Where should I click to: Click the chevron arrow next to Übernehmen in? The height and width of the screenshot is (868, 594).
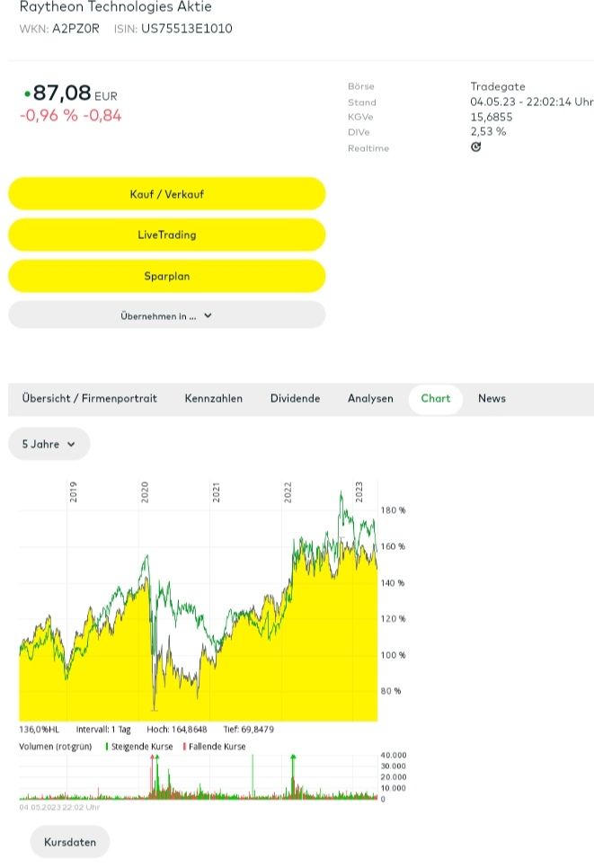point(208,315)
